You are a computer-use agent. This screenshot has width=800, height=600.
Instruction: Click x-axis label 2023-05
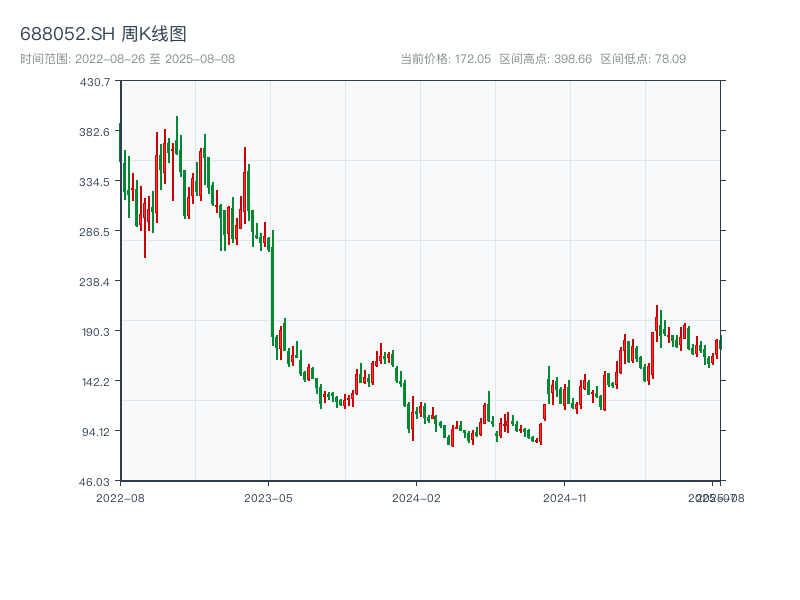click(268, 498)
